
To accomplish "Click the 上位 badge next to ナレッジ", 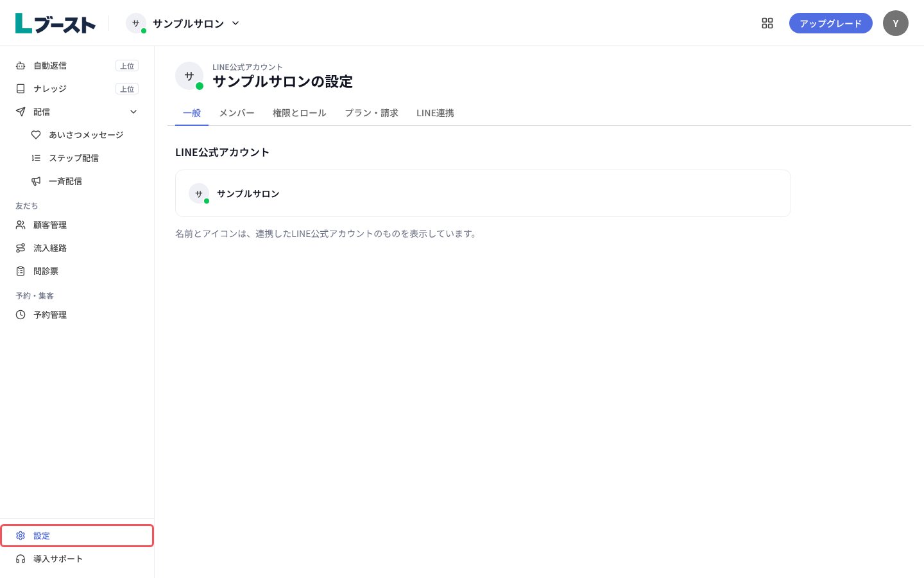I will [x=127, y=89].
